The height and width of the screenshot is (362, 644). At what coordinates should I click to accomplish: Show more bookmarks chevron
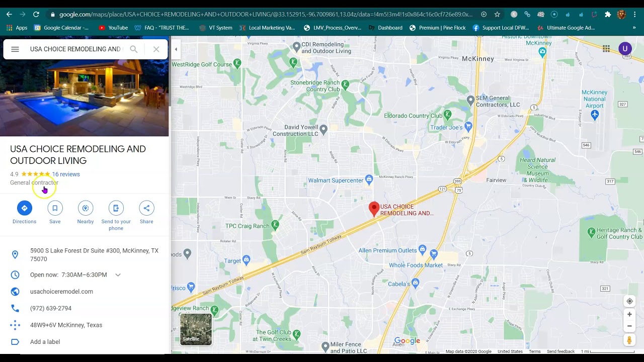pyautogui.click(x=634, y=28)
